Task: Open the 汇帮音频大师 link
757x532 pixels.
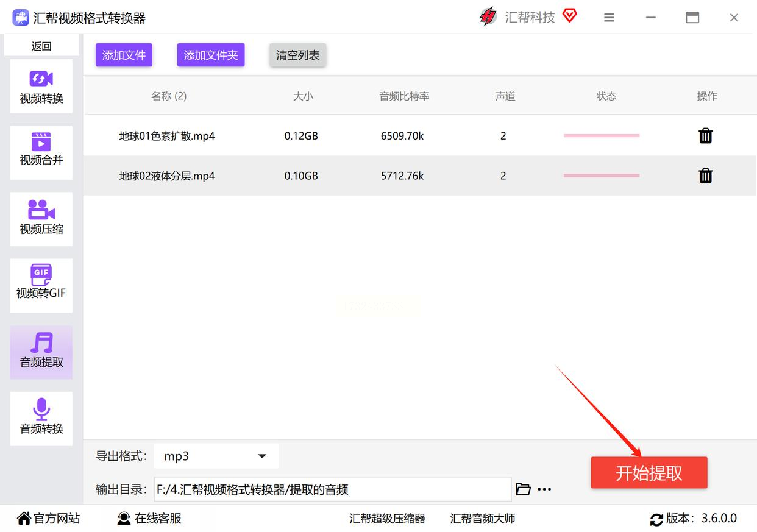Action: click(483, 519)
